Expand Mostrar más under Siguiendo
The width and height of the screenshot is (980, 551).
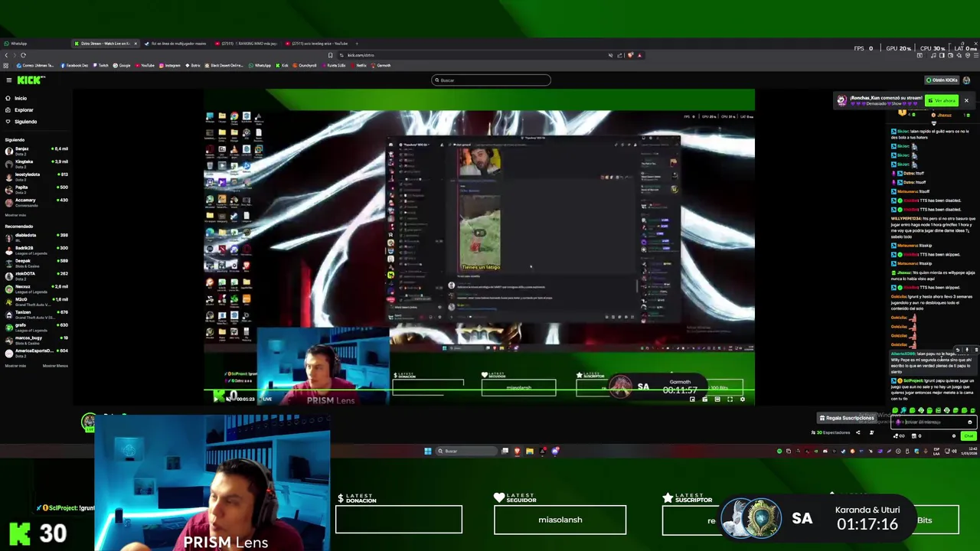coord(15,215)
